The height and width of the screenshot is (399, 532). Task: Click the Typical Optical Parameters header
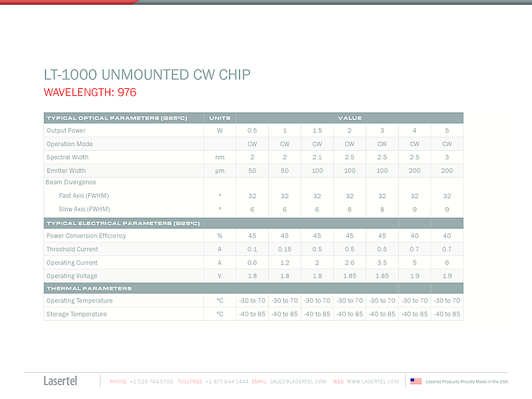(x=116, y=118)
